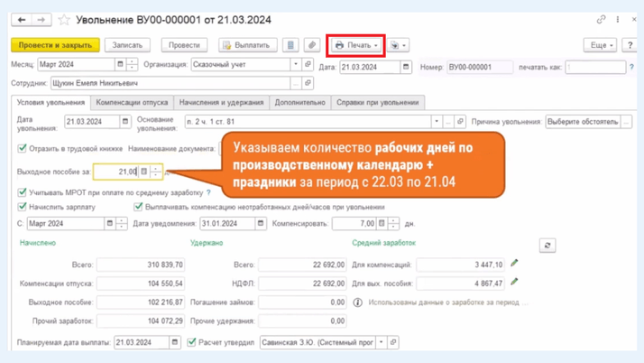Toggle Учитывать МРОТ при оплате checkbox
Viewport: 644px width, 363px height.
tap(23, 192)
